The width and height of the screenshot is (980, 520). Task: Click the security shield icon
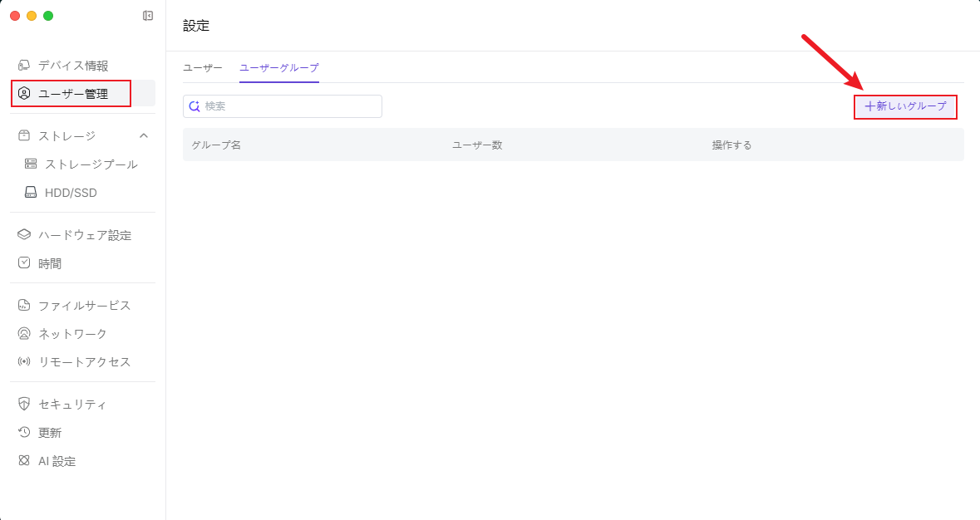tap(24, 405)
